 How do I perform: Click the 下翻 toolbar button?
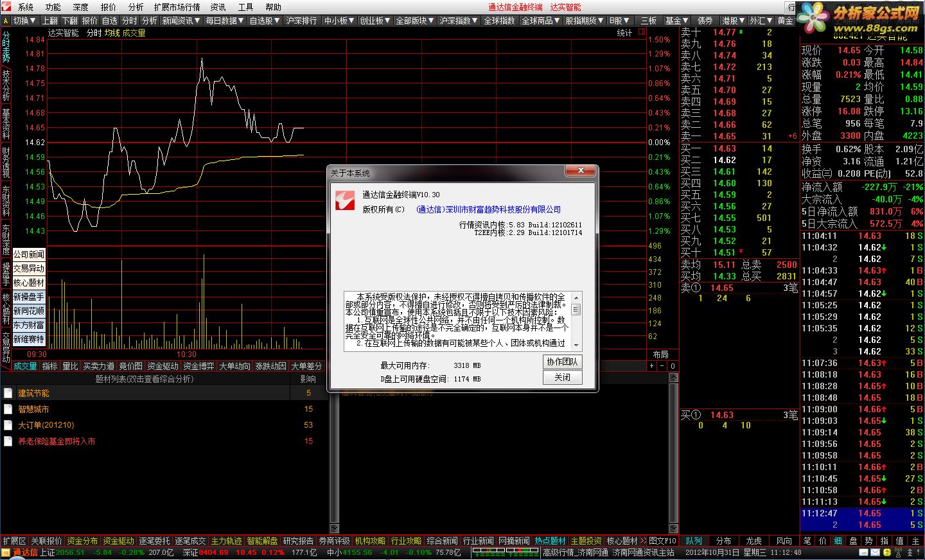point(69,21)
